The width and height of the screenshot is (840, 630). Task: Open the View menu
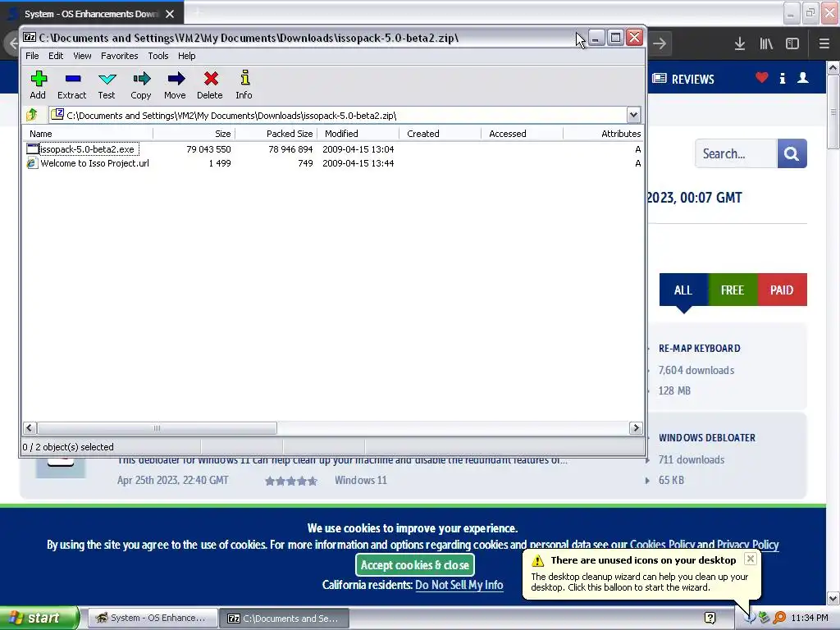point(82,56)
